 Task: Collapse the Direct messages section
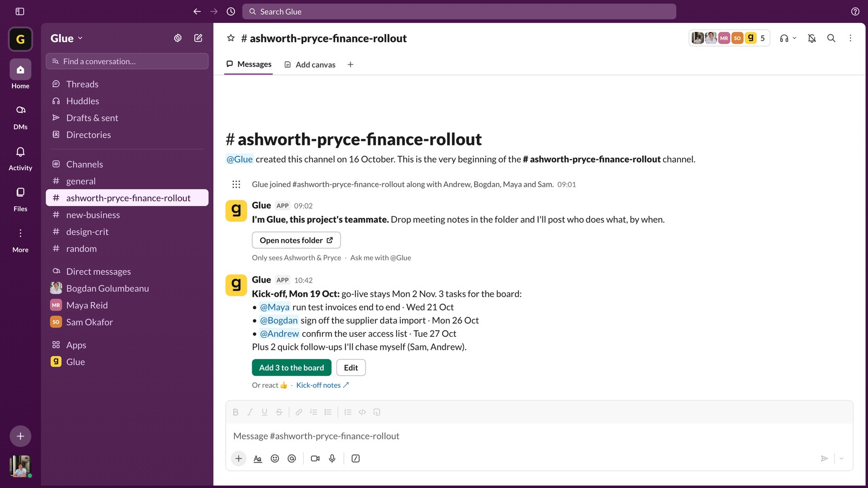(x=127, y=272)
